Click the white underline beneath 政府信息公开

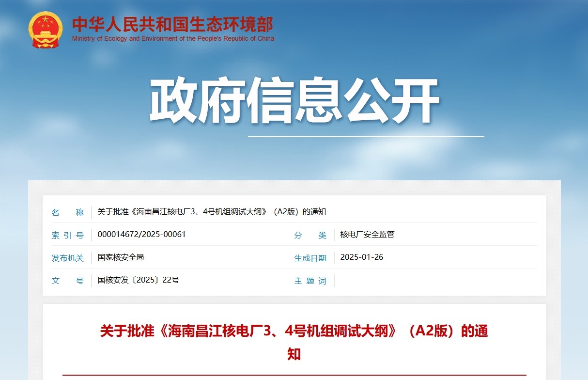click(366, 137)
